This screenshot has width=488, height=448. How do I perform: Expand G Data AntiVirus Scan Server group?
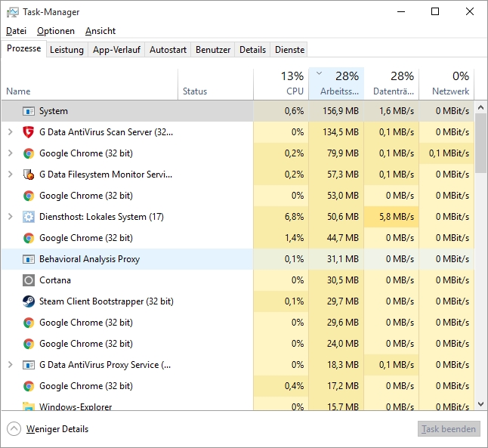coord(11,132)
